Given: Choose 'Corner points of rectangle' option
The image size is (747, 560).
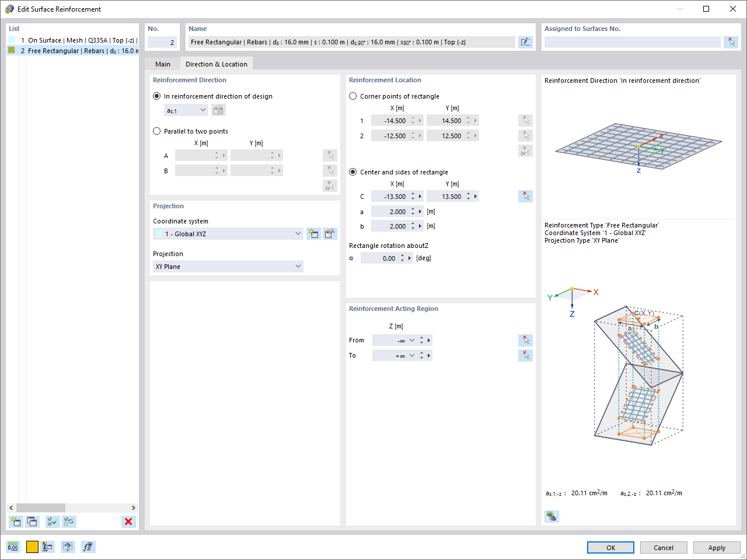Looking at the screenshot, I should [x=352, y=96].
